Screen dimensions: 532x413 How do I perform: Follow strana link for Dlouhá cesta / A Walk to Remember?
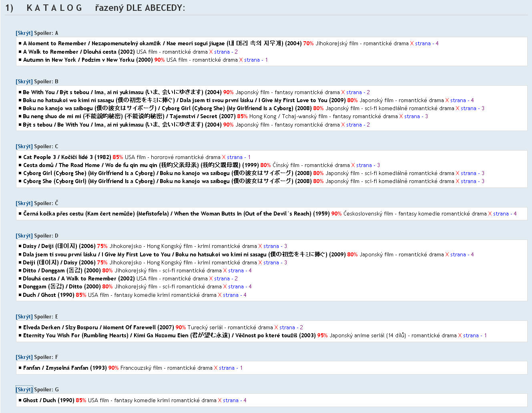pyautogui.click(x=222, y=279)
